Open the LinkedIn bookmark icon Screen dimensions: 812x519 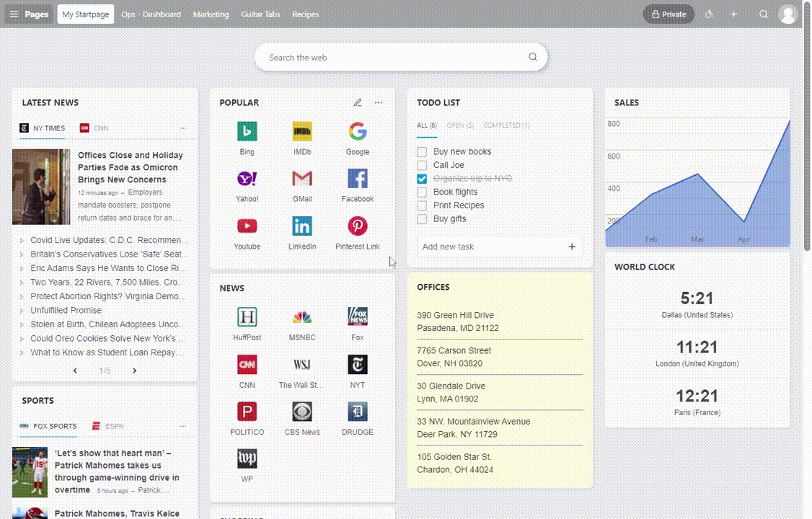click(302, 226)
